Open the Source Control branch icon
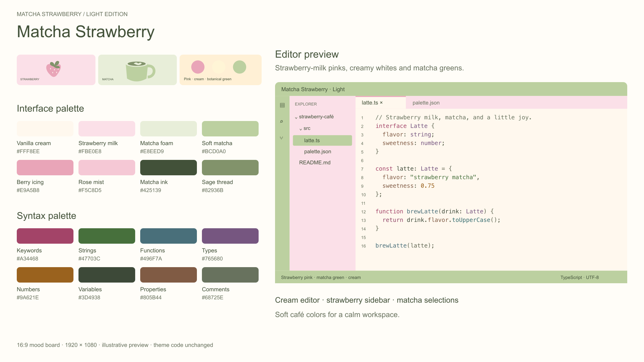Viewport: 644px width, 362px height. (281, 138)
